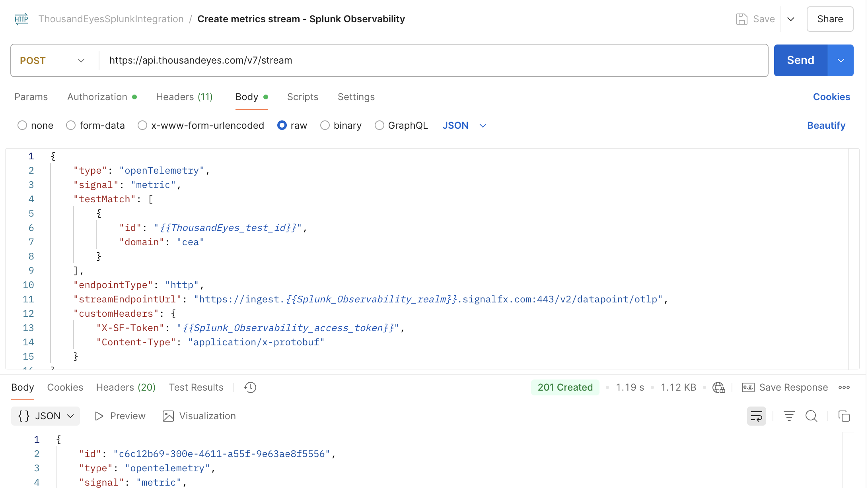Select the request Body tab
Screen dimensions: 868x488
point(251,97)
